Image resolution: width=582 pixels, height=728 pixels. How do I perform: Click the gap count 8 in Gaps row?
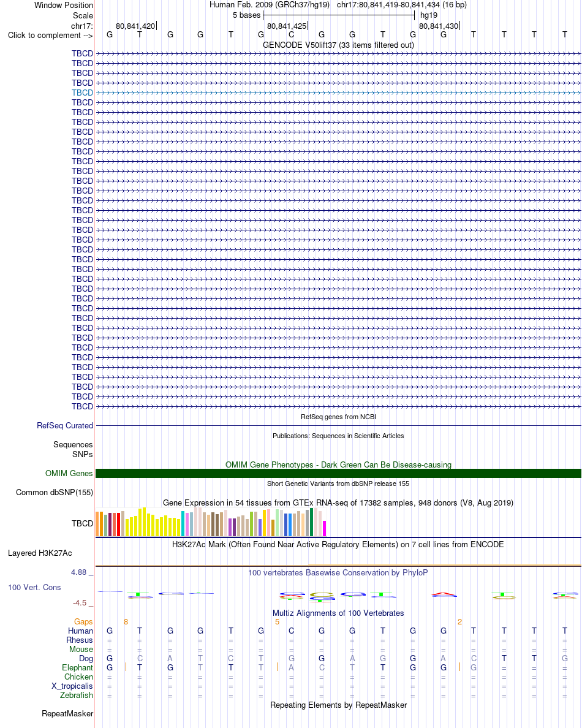[x=126, y=621]
